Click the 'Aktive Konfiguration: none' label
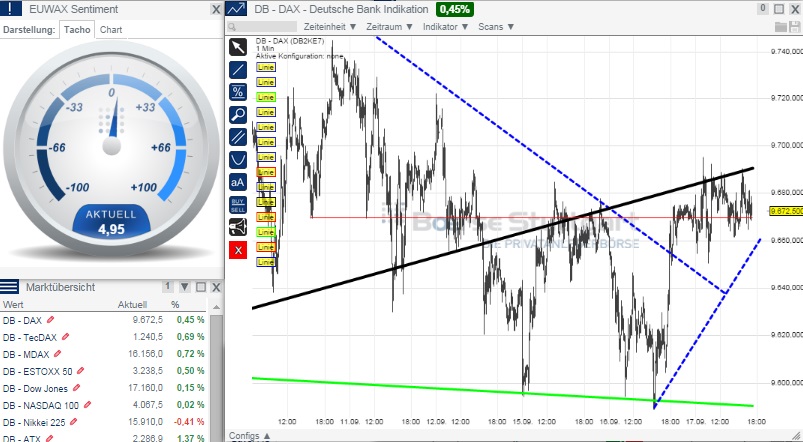Image resolution: width=803 pixels, height=442 pixels. click(300, 56)
